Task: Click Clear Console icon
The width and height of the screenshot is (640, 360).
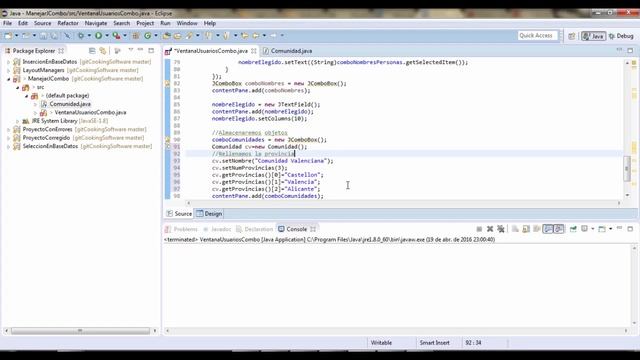Action: pyautogui.click(x=515, y=229)
